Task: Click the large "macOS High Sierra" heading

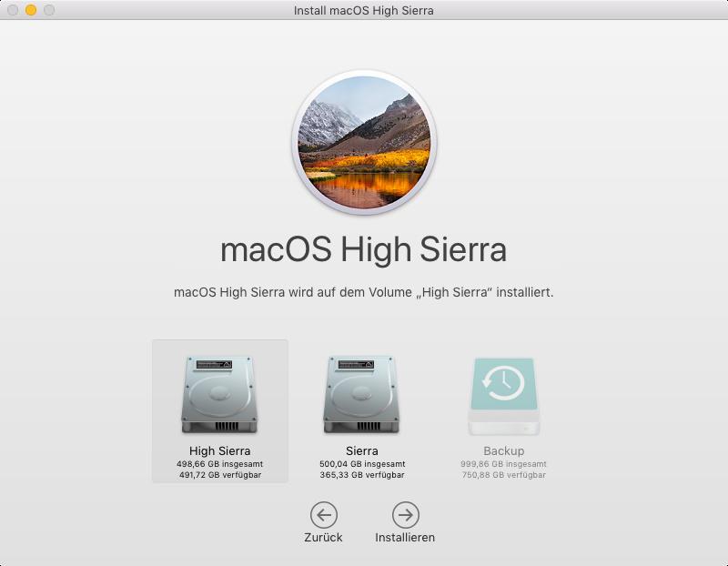Action: click(x=363, y=250)
